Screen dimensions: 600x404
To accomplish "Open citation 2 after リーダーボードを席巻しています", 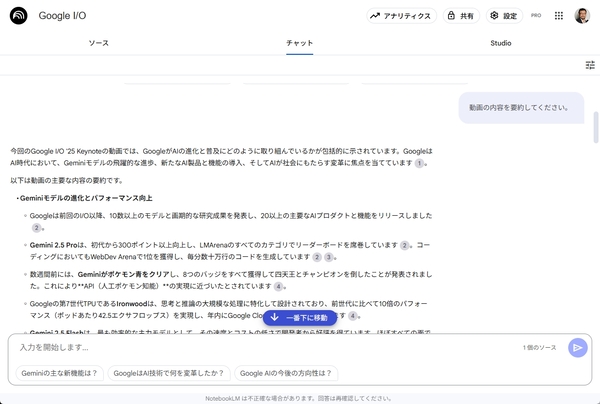I will [404, 245].
